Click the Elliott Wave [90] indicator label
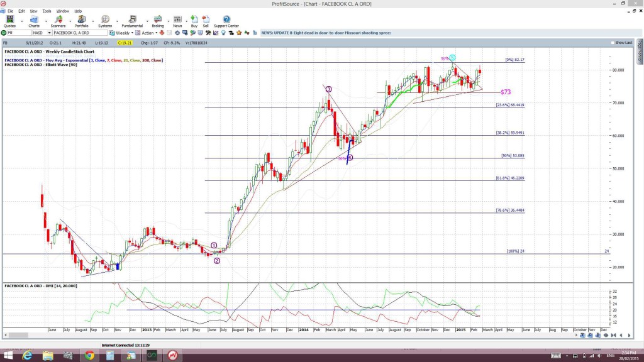This screenshot has height=362, width=644. (41, 65)
